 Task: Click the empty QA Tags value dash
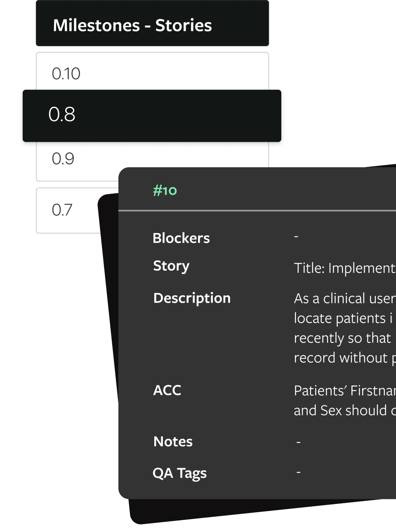(x=298, y=472)
